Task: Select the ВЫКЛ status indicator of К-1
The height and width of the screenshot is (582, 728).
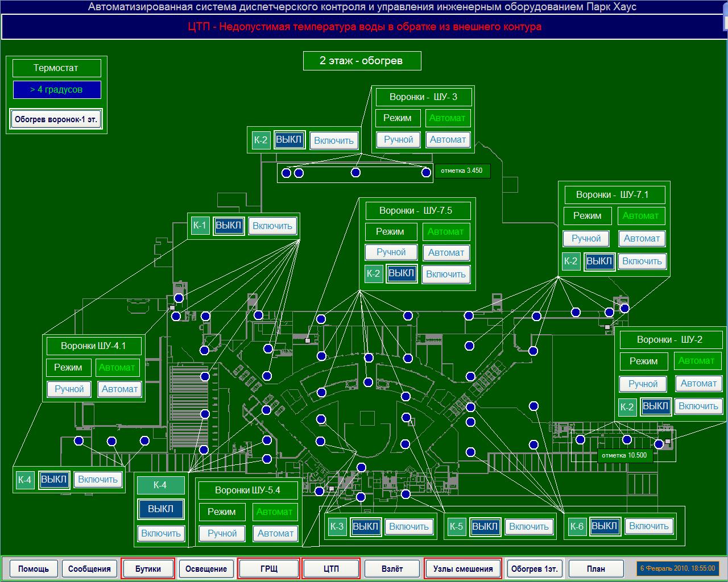Action: (229, 226)
